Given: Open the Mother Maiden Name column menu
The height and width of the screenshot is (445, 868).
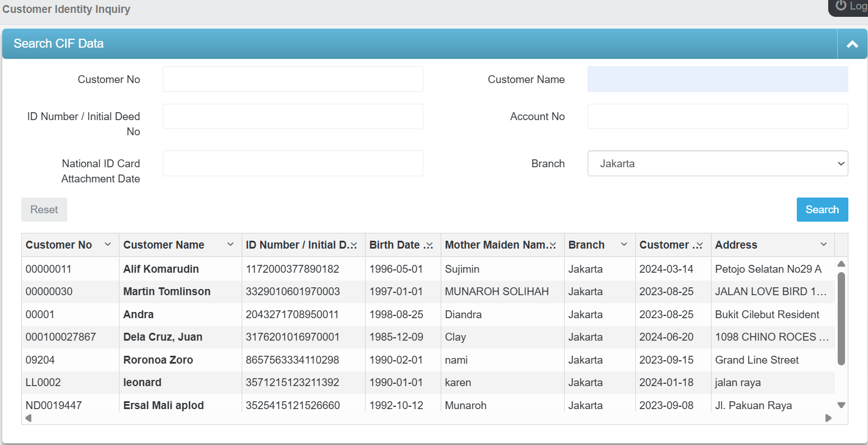Looking at the screenshot, I should tap(553, 245).
